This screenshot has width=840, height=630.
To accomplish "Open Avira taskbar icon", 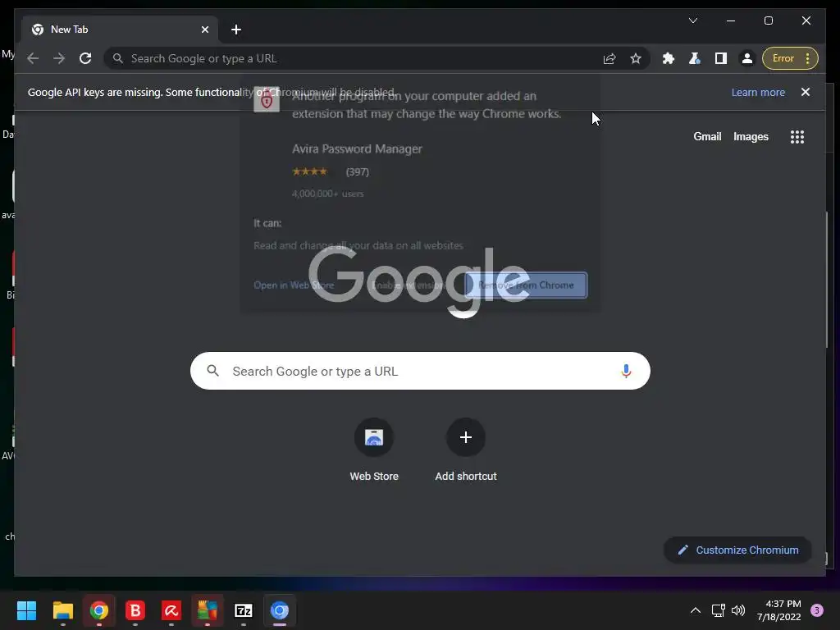I will pyautogui.click(x=171, y=610).
